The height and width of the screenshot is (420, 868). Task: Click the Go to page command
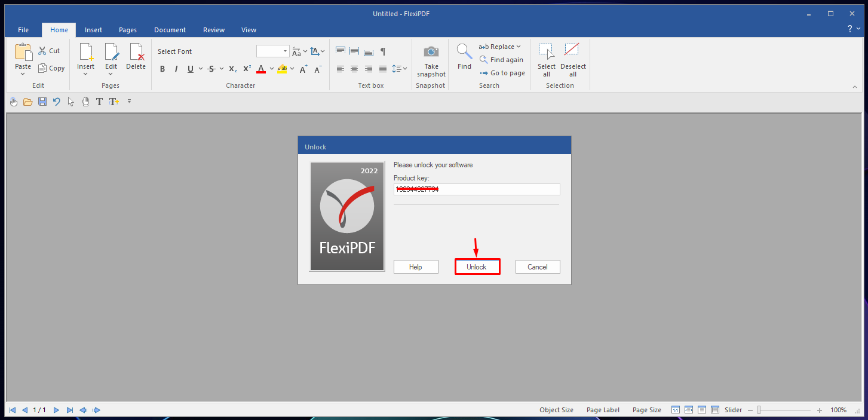pos(502,73)
